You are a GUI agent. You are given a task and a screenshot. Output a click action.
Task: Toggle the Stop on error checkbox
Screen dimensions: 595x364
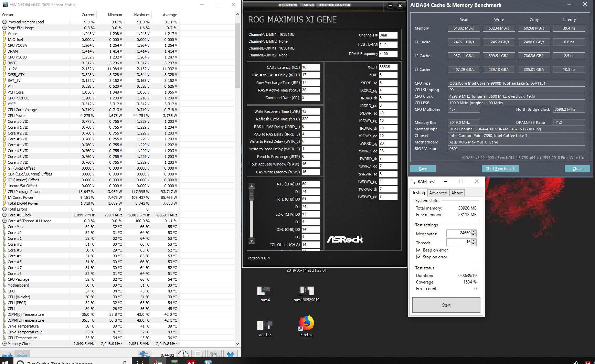(419, 257)
